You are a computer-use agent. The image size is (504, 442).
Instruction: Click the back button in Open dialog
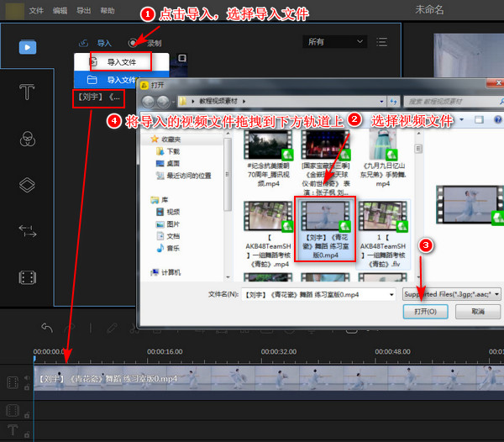point(148,102)
